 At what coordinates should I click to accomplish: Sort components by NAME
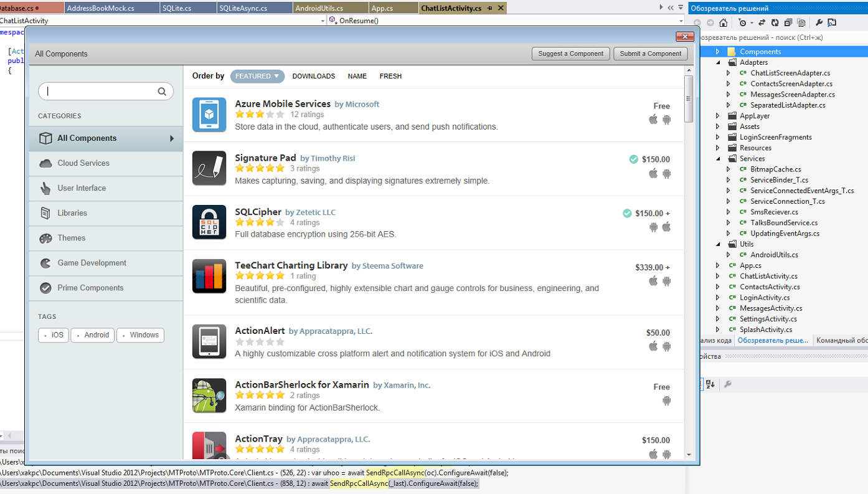pos(357,76)
